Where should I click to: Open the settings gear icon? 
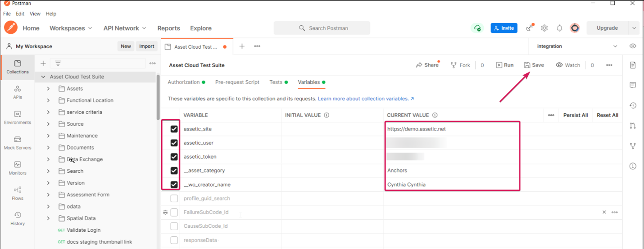544,28
